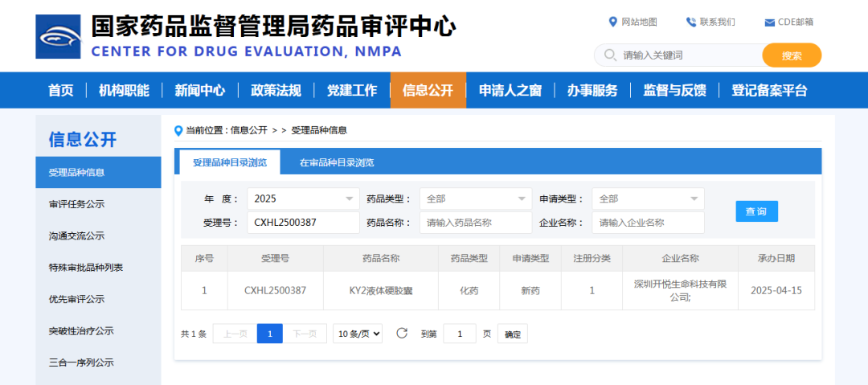Click the CDE mailbox envelope icon

click(769, 23)
